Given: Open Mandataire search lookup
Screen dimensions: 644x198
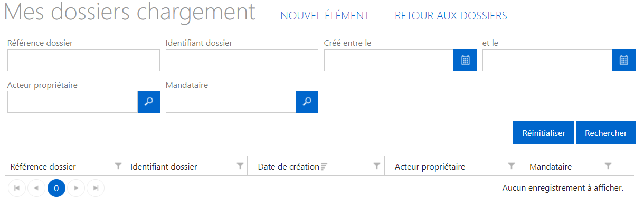Looking at the screenshot, I should (307, 102).
